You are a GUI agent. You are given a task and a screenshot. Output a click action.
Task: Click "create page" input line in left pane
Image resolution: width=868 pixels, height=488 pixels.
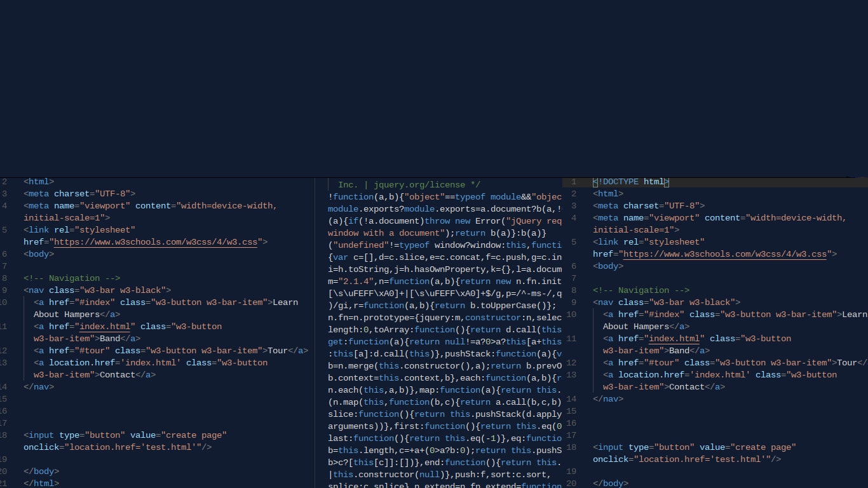click(x=125, y=435)
